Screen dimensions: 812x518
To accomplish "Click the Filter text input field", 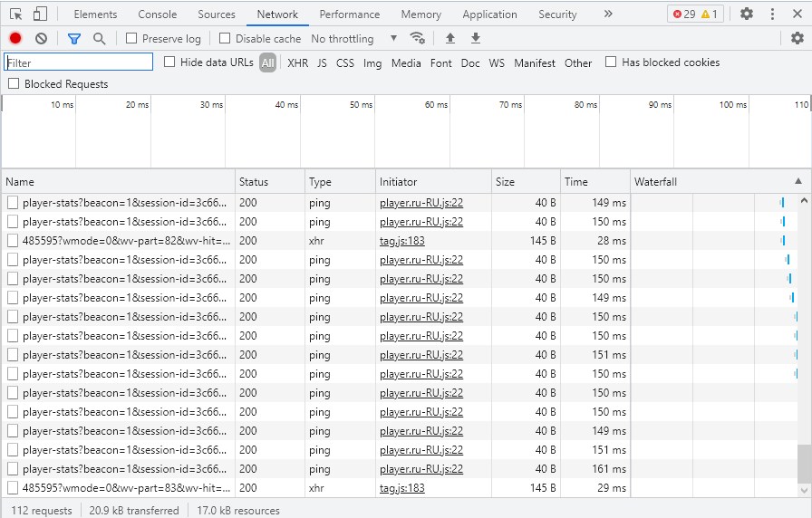I will point(79,62).
